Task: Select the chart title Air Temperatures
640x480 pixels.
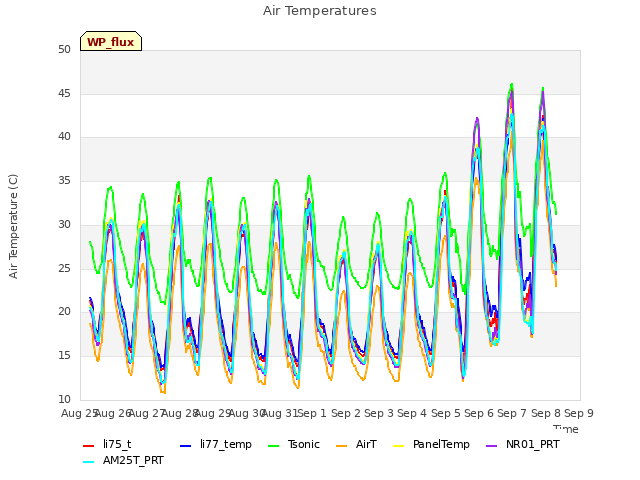Action: coord(320,11)
